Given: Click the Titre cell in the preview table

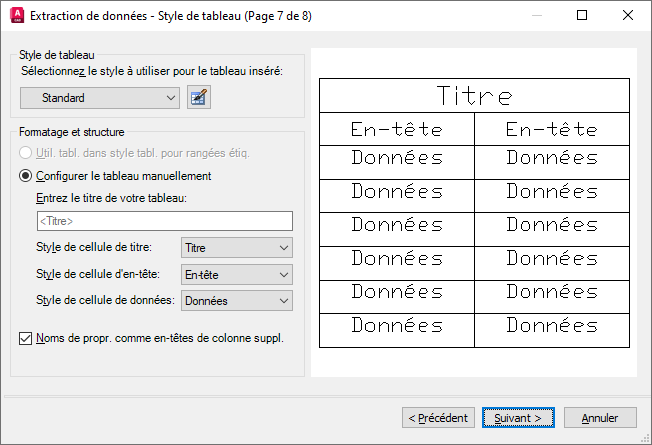Looking at the screenshot, I should click(x=474, y=97).
